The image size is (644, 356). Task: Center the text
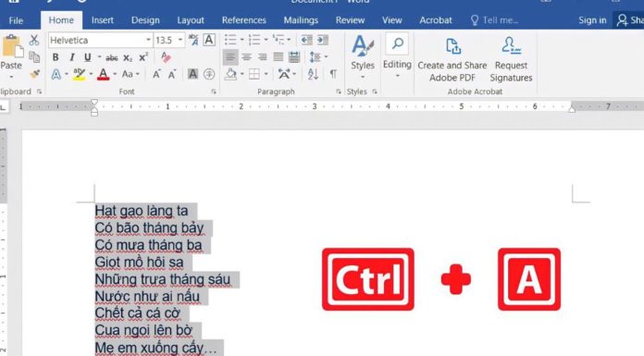[x=246, y=57]
